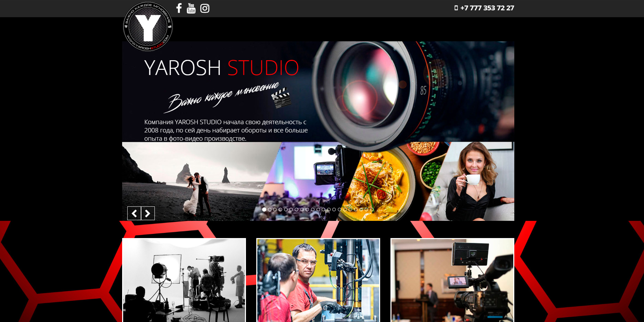
Task: Open the factory workers video shoot thumbnail
Action: pos(318,280)
